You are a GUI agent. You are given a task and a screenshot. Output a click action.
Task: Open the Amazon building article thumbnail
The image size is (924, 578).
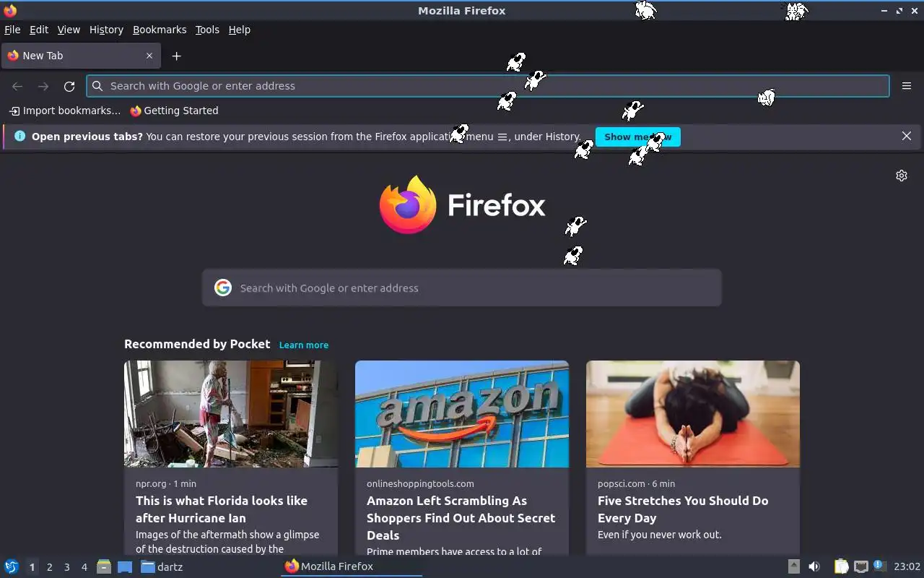pos(462,414)
